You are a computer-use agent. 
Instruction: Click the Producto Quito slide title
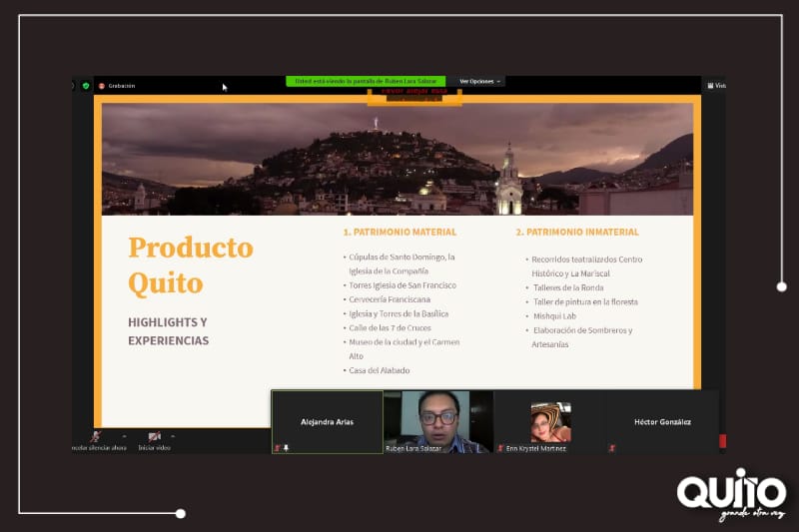(190, 265)
